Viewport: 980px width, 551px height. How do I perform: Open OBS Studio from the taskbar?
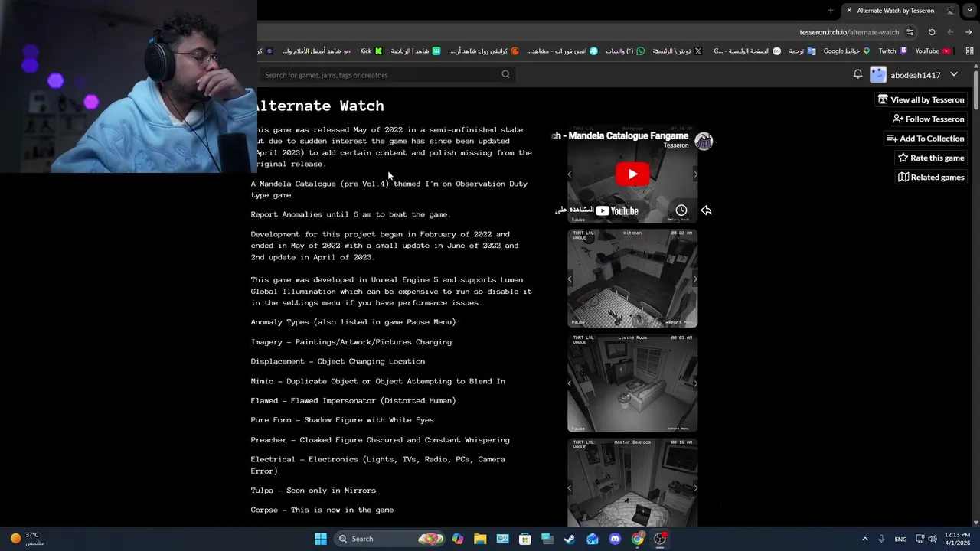(660, 539)
